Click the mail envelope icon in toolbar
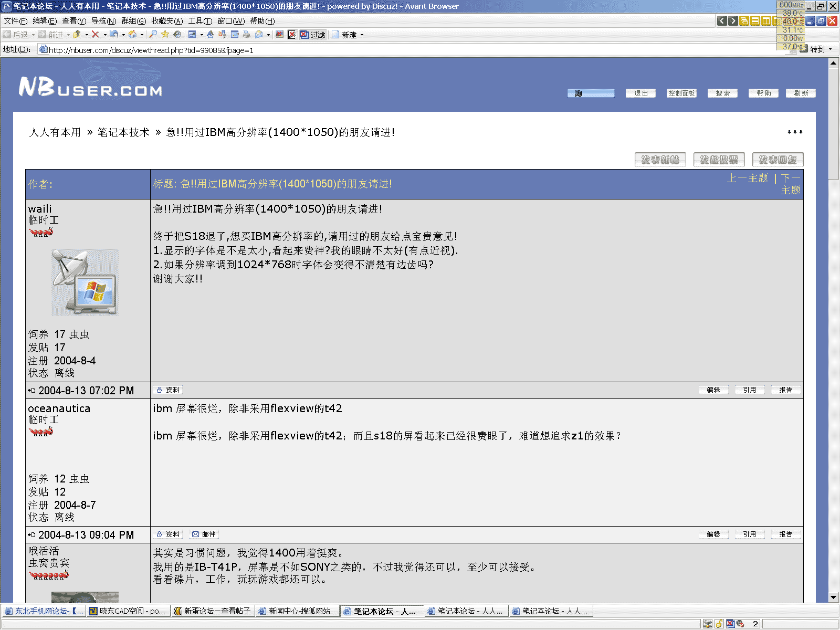This screenshot has height=630, width=840. [x=259, y=35]
